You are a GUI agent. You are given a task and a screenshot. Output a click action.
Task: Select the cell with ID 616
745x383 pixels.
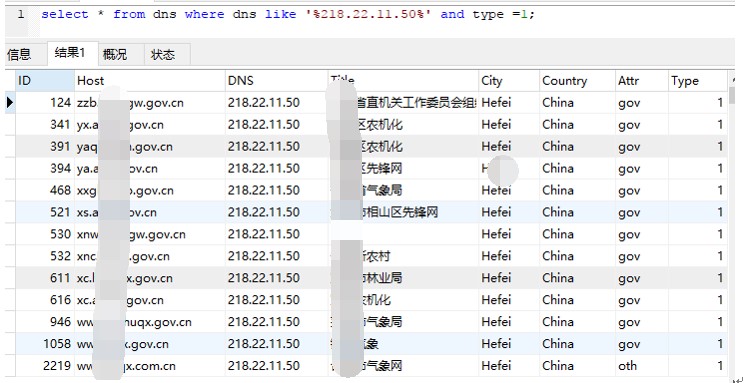(x=45, y=300)
